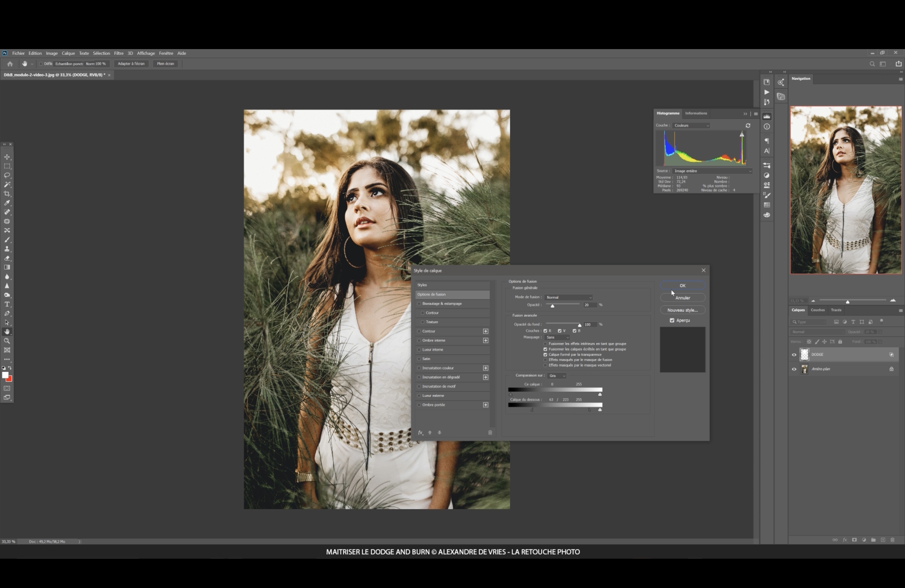The width and height of the screenshot is (905, 588).
Task: Pick the Eyedropper tool
Action: point(7,203)
